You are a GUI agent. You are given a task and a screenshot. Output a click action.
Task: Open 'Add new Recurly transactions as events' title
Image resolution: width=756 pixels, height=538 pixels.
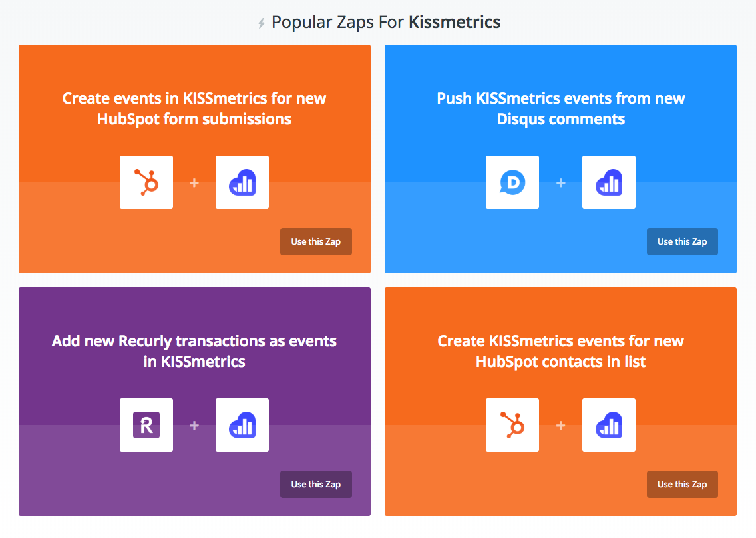[x=194, y=352]
